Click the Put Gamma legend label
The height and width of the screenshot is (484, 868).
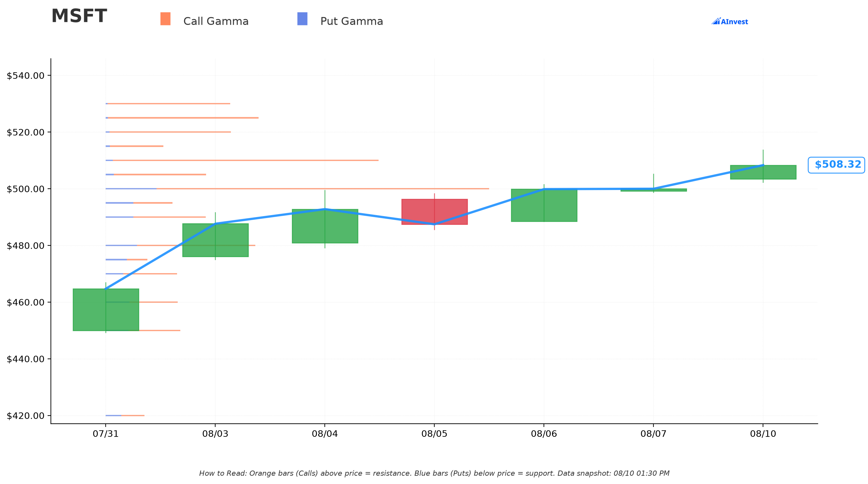352,21
